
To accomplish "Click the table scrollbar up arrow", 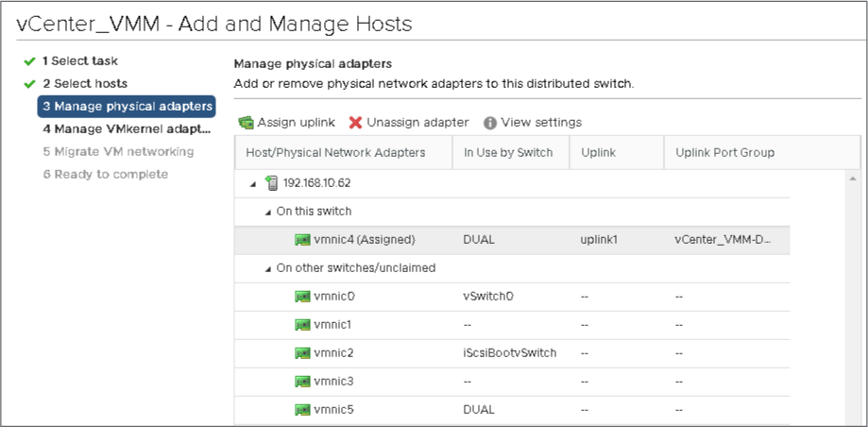I will 853,179.
